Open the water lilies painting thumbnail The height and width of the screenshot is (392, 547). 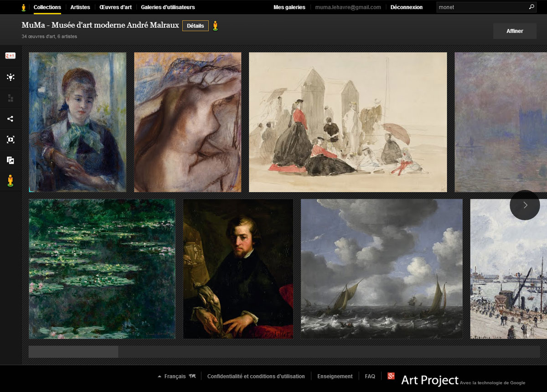point(102,269)
